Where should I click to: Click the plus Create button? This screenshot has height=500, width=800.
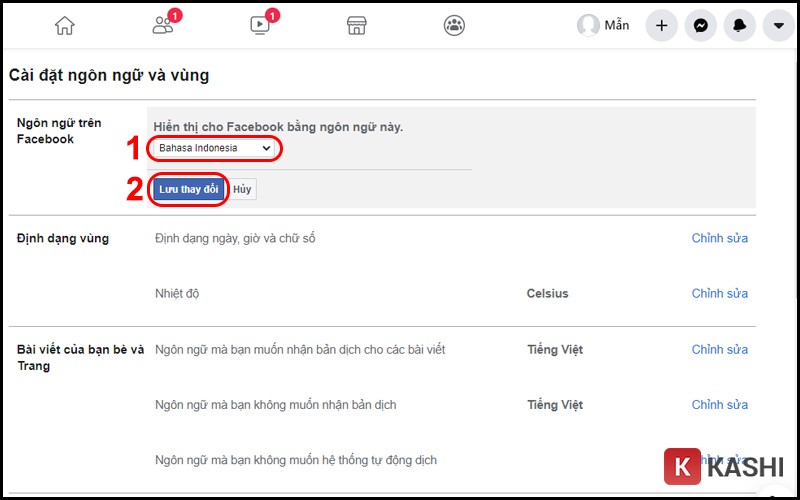coord(662,25)
